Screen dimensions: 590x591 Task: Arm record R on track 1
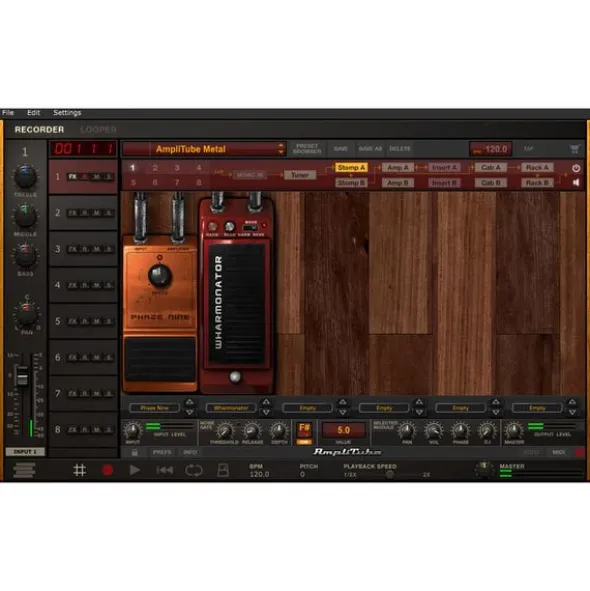85,176
